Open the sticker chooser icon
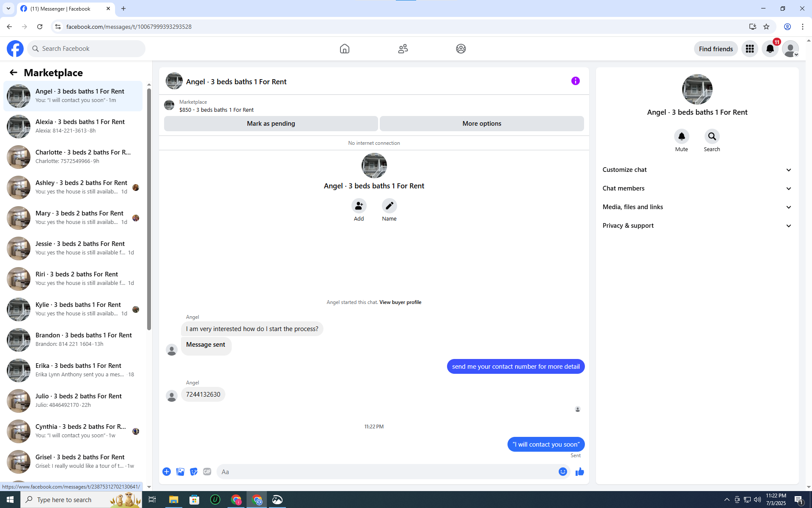The height and width of the screenshot is (508, 812). 194,472
